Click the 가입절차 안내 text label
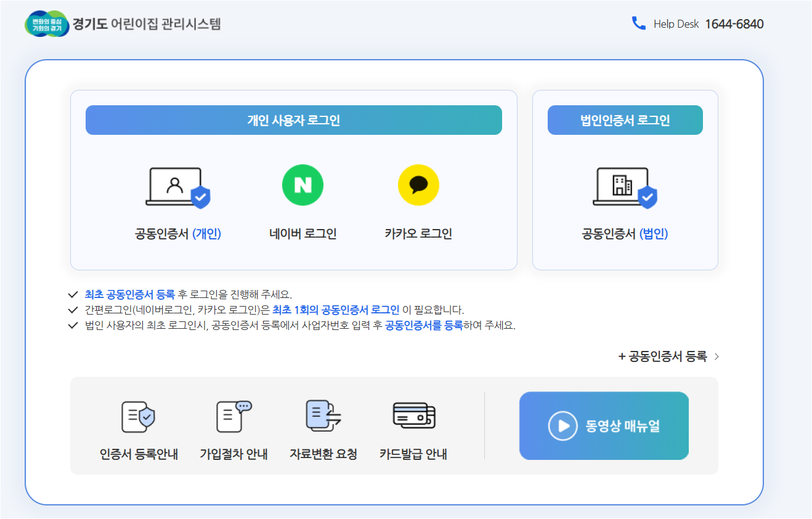The width and height of the screenshot is (812, 519). click(x=234, y=455)
